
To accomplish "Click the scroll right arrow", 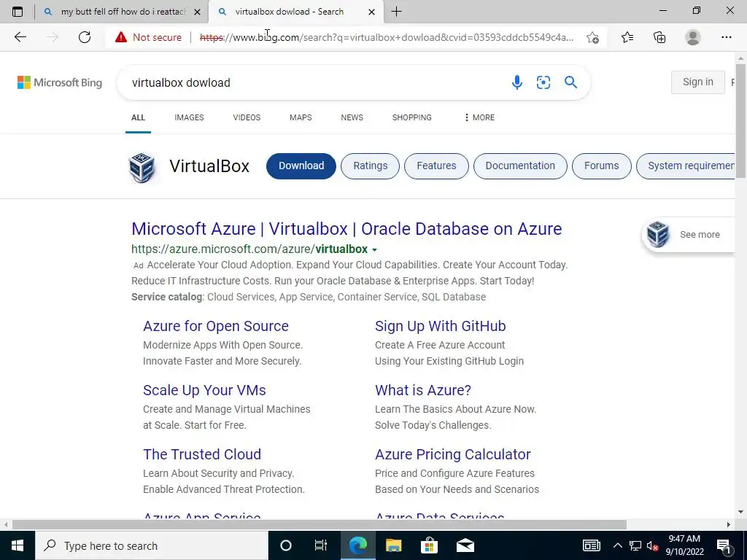I will (729, 524).
